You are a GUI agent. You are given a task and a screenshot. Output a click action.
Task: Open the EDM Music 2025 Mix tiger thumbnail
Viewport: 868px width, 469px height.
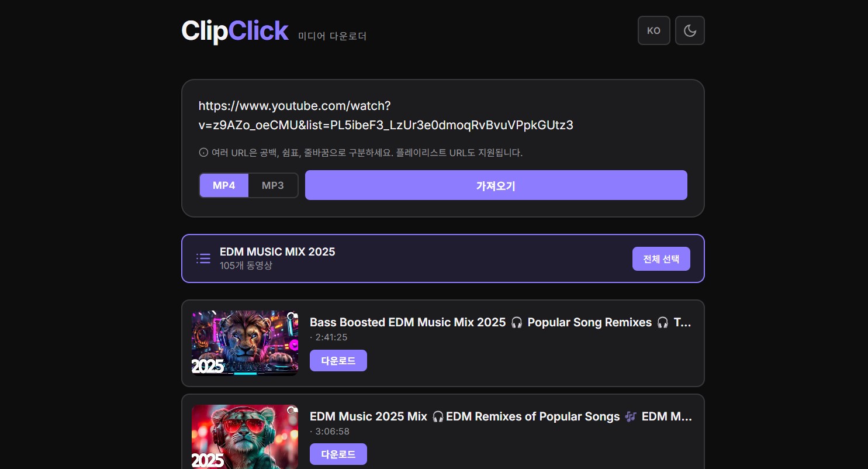245,437
